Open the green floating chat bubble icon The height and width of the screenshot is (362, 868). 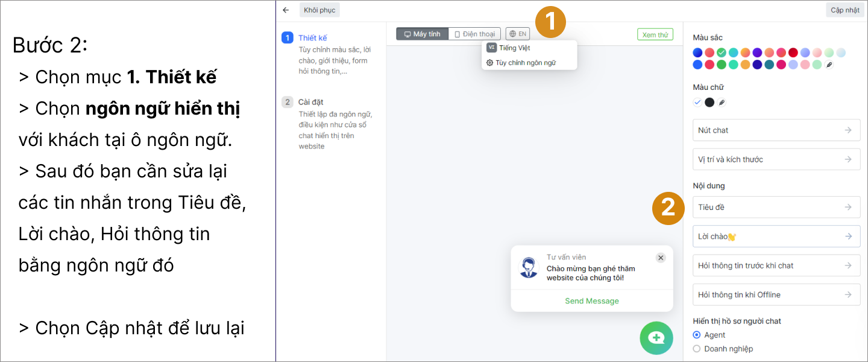656,338
